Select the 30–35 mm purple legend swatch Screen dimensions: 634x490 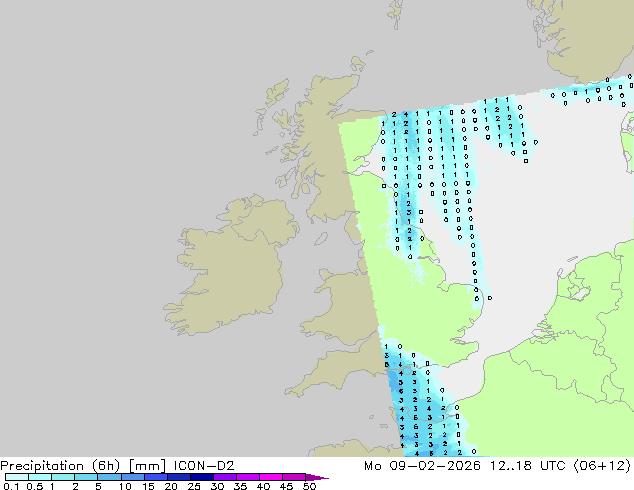[x=224, y=477]
